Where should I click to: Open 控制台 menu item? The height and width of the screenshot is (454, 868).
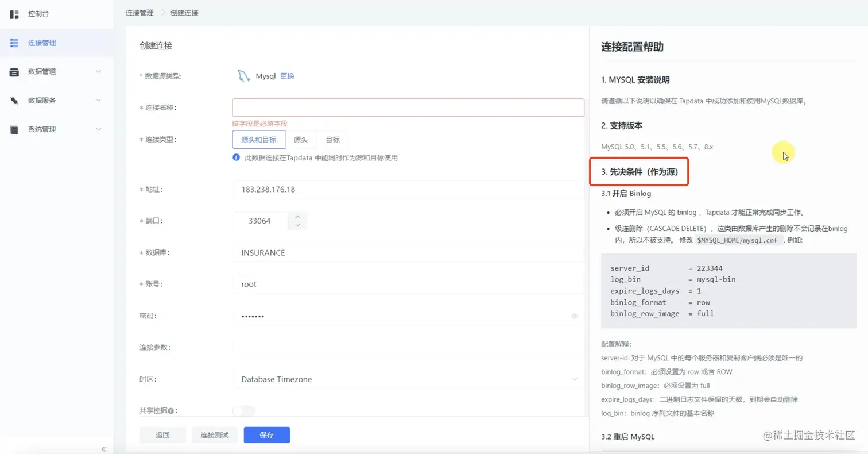click(38, 14)
